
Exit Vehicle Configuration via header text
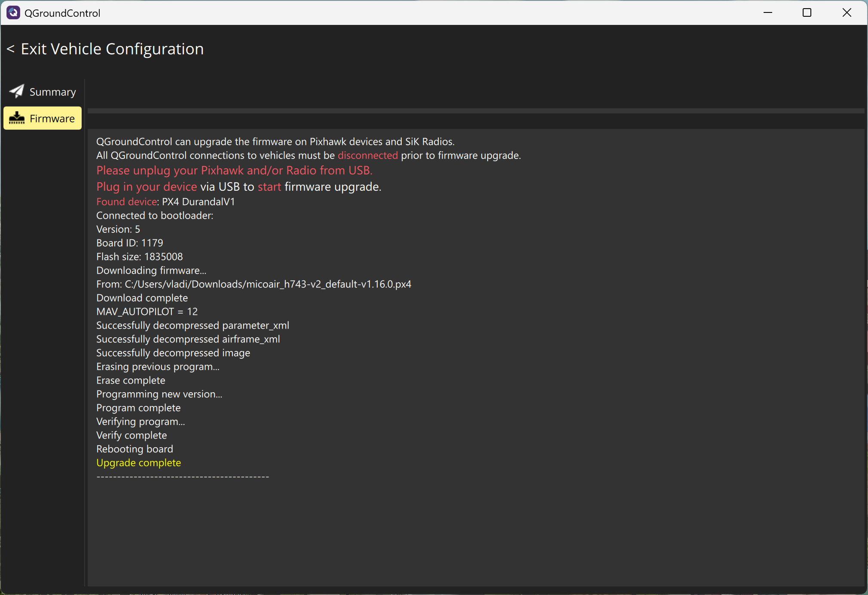[x=112, y=49]
